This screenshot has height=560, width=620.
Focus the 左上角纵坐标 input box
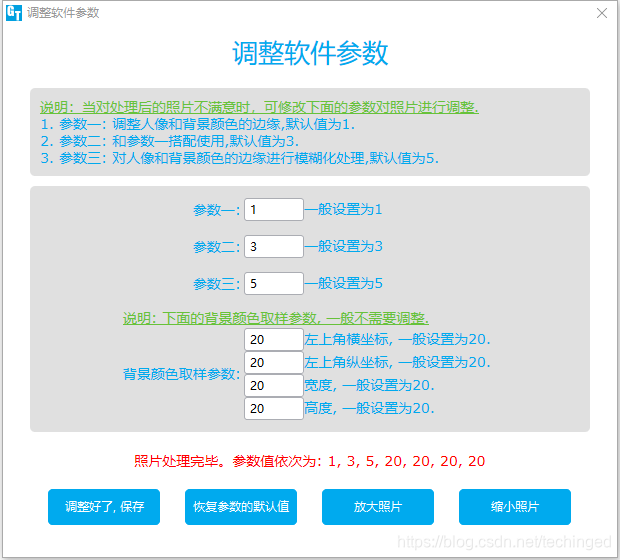coord(274,362)
